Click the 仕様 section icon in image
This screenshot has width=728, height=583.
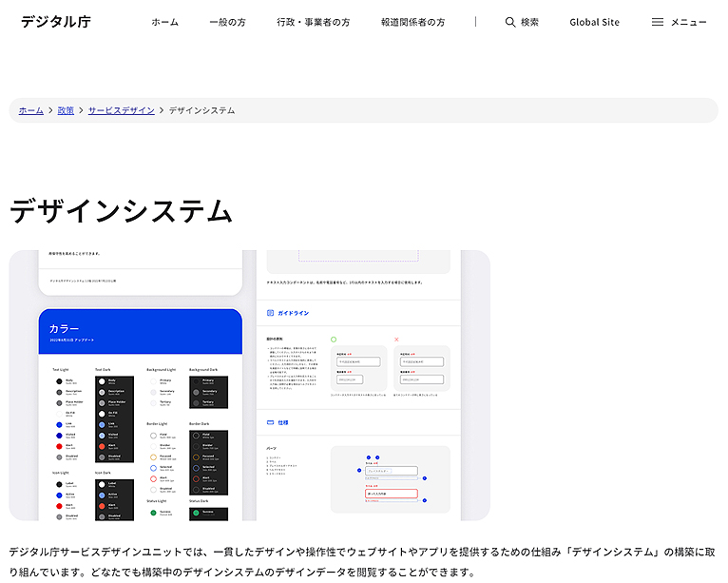click(270, 422)
